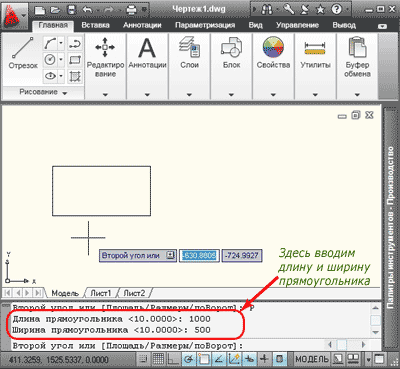
Task: Open the Лист1 layout tab
Action: pos(101,293)
